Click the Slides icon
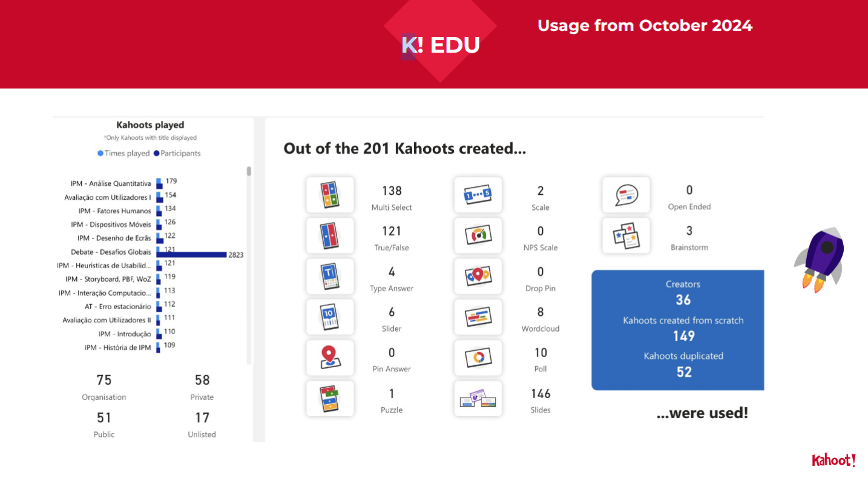This screenshot has width=868, height=481. point(478,398)
